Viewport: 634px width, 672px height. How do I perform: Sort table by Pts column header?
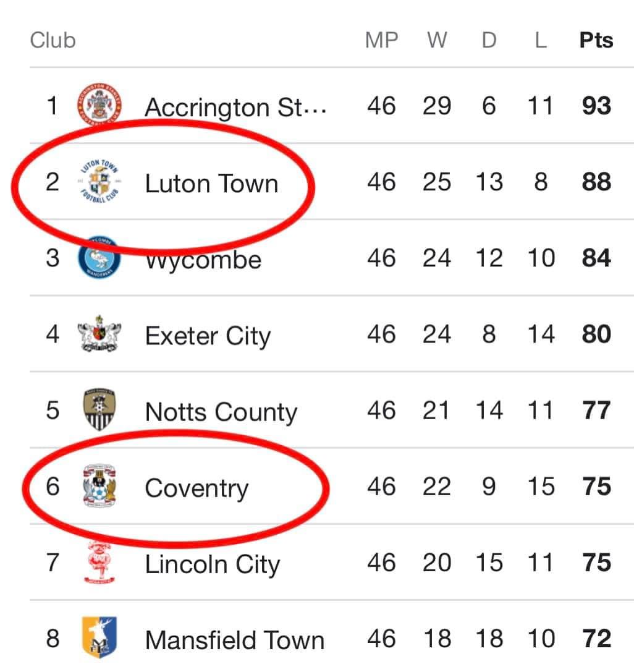(x=596, y=41)
